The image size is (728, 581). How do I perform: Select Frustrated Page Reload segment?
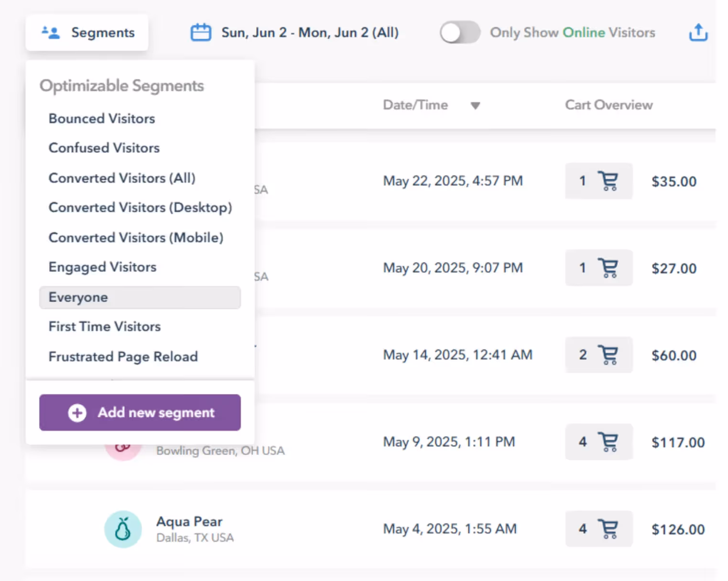[x=123, y=357]
